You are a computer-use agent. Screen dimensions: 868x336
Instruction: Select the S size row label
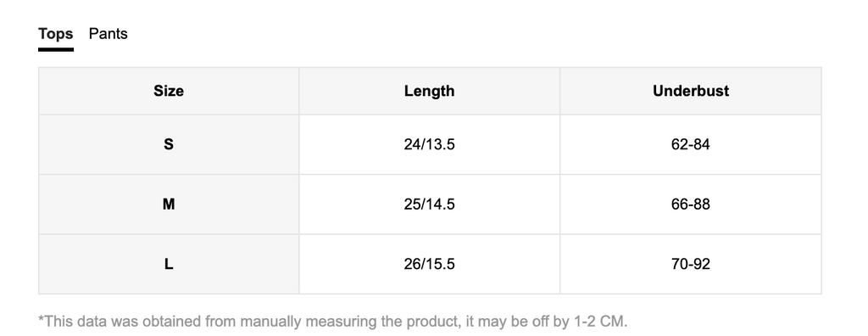pyautogui.click(x=169, y=144)
